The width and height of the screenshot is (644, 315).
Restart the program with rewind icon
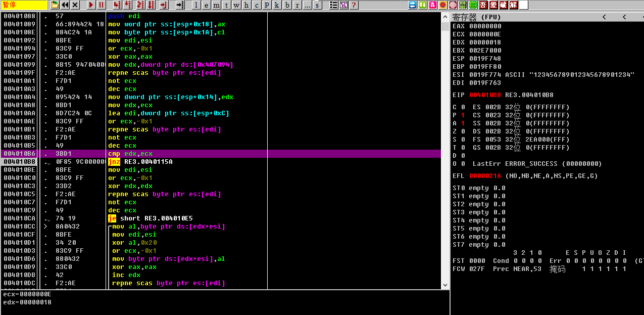coord(65,5)
